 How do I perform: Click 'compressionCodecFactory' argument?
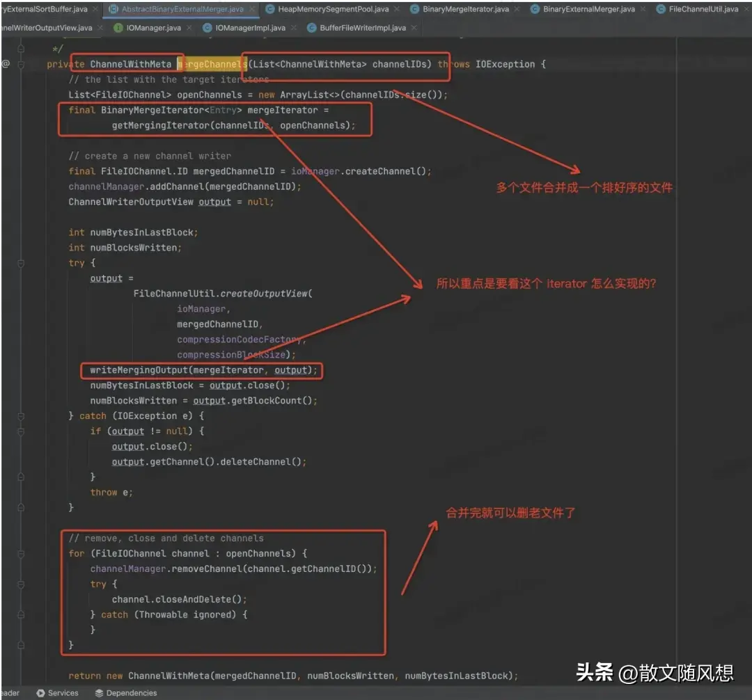(x=240, y=340)
